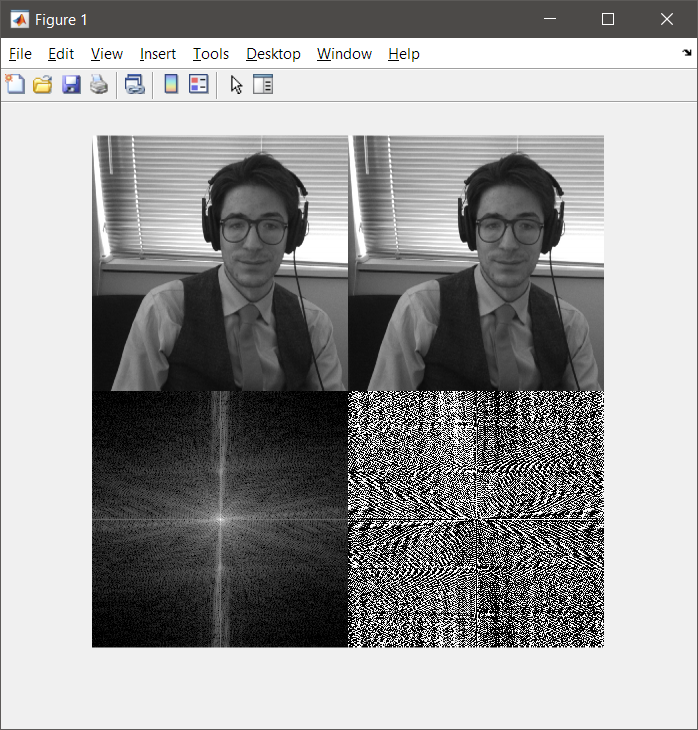Click the top-left grayscale portrait image
The height and width of the screenshot is (730, 698).
click(x=220, y=263)
